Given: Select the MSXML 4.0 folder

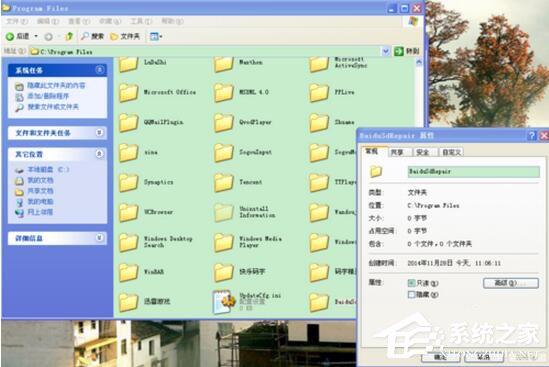Looking at the screenshot, I should point(242,93).
